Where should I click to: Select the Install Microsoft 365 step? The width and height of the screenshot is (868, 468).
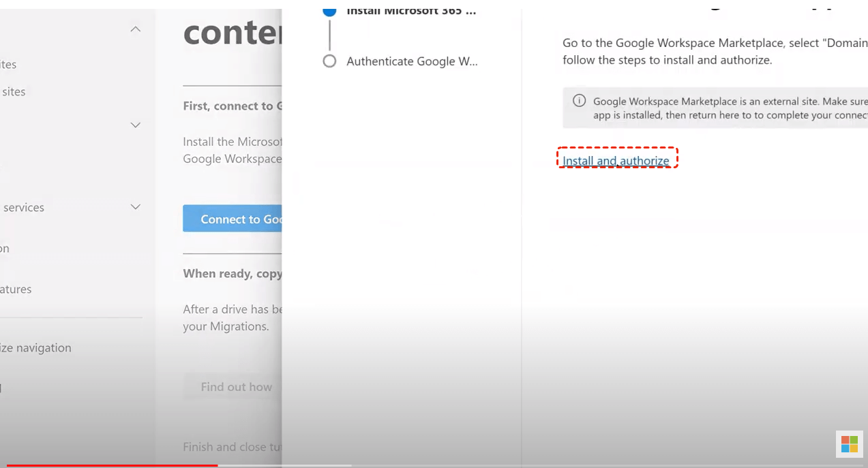click(x=411, y=10)
